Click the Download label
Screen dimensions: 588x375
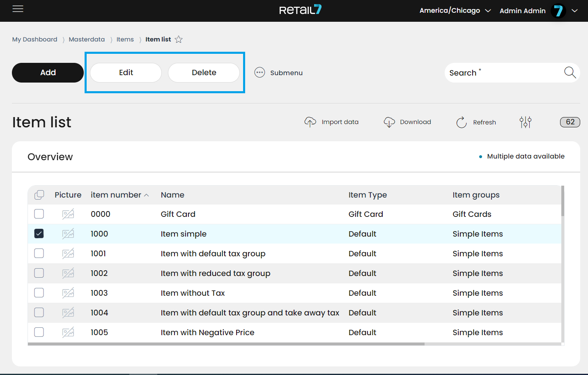(416, 122)
